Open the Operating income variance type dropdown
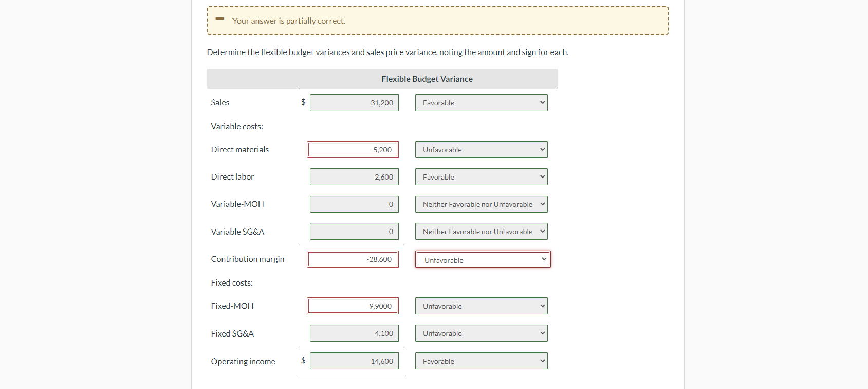The height and width of the screenshot is (389, 868). (481, 361)
